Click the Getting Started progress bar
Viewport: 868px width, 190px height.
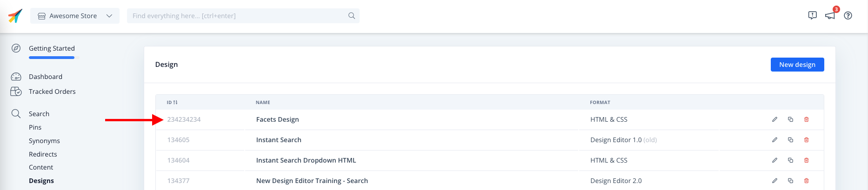pyautogui.click(x=52, y=58)
